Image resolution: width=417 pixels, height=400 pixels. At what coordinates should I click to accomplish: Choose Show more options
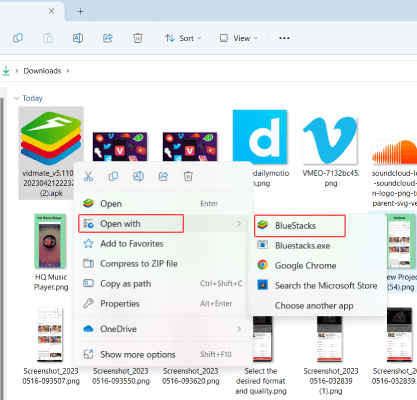click(163, 354)
